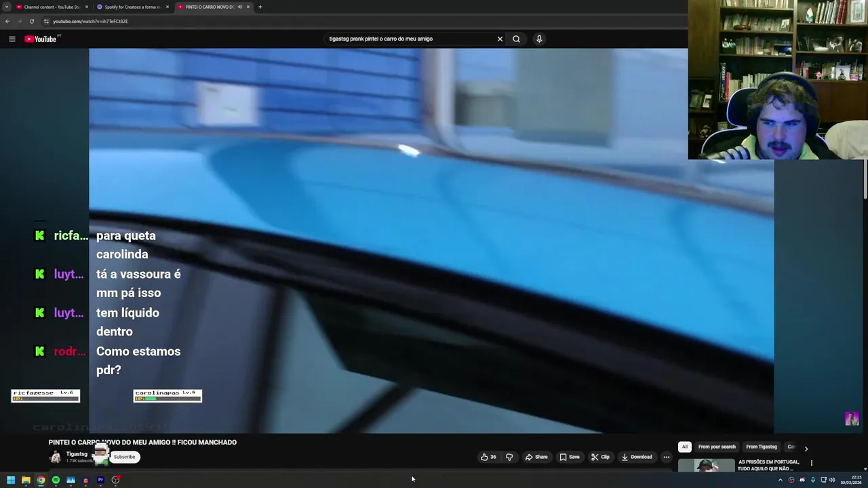Screen dimensions: 868x488
Task: Click video title PINTEI O CARRO NOVO
Action: [142, 442]
